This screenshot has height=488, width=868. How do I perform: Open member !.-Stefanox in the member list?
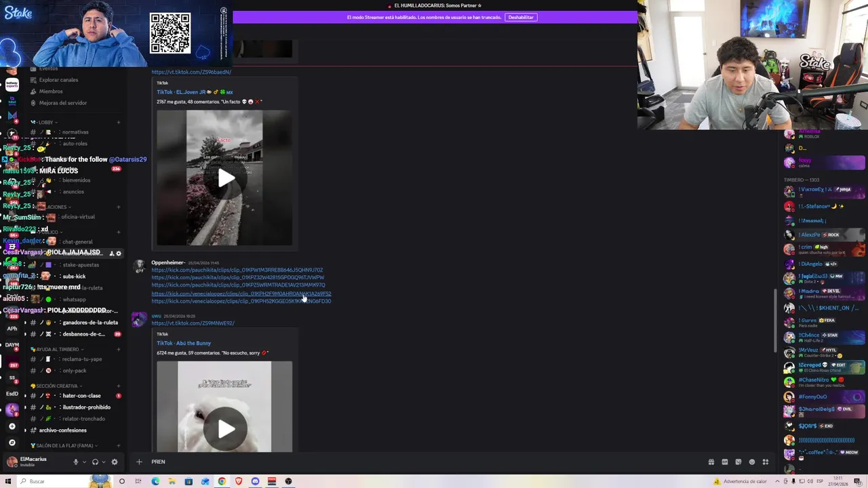click(825, 206)
